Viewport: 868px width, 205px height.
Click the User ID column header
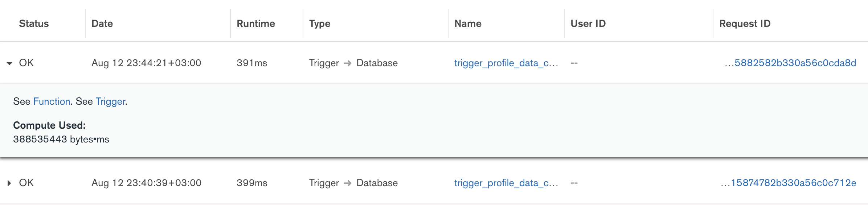tap(588, 24)
